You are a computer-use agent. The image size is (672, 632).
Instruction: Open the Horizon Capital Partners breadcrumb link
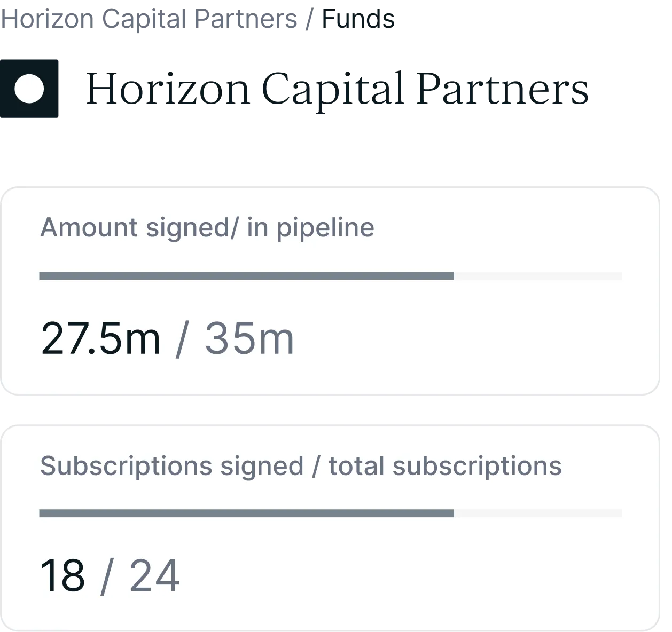(149, 19)
